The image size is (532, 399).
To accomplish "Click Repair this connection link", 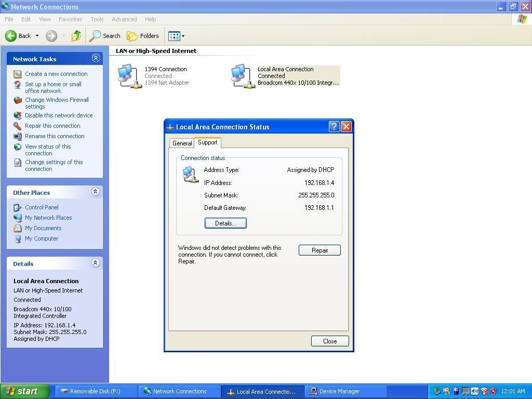I will point(52,126).
